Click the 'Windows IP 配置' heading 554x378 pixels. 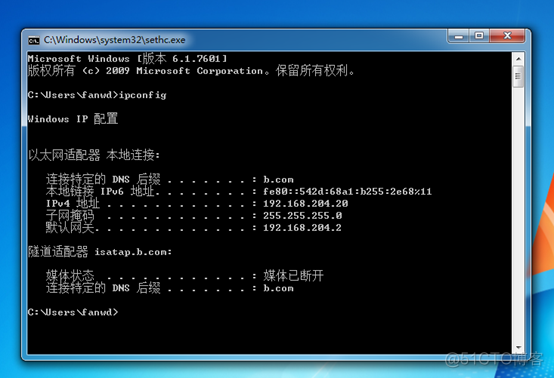click(73, 119)
